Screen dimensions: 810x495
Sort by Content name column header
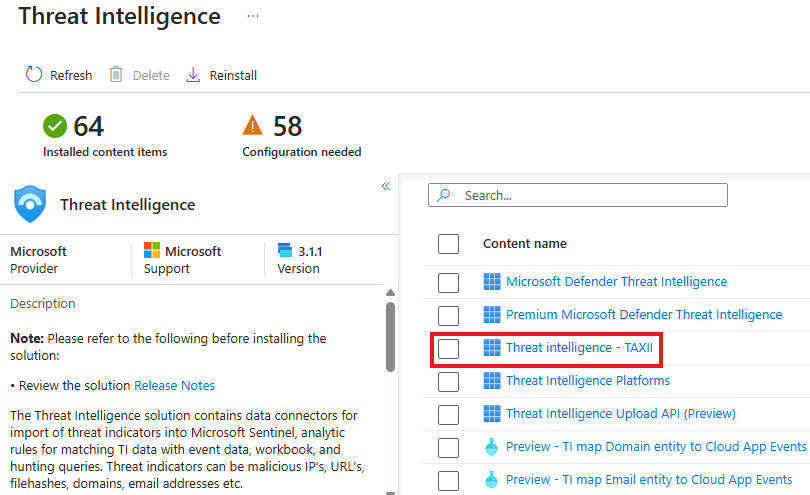click(524, 244)
